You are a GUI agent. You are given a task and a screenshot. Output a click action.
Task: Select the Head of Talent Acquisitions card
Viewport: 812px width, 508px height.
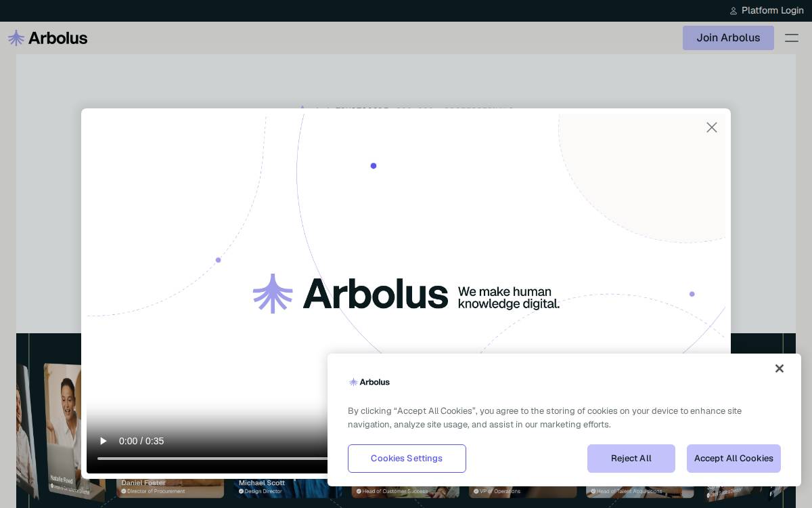click(640, 490)
